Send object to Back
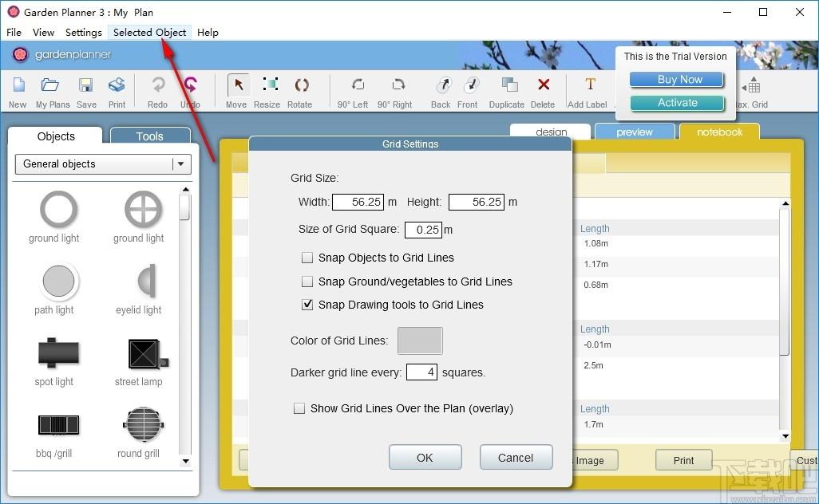The width and height of the screenshot is (819, 504). 444,85
